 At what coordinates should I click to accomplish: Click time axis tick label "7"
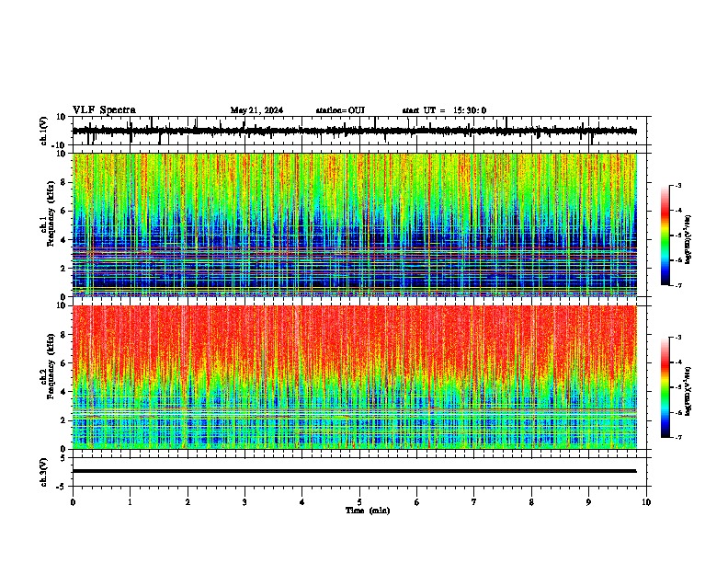[x=474, y=502]
